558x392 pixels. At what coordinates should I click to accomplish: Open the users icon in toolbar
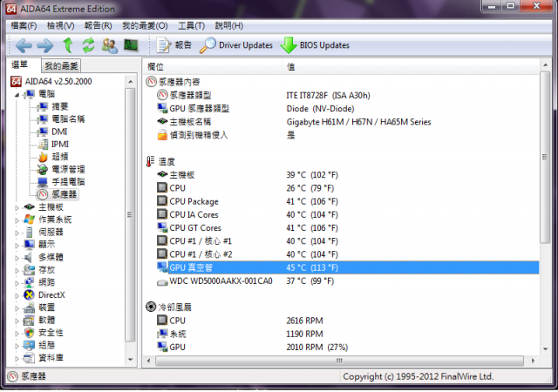pyautogui.click(x=110, y=45)
